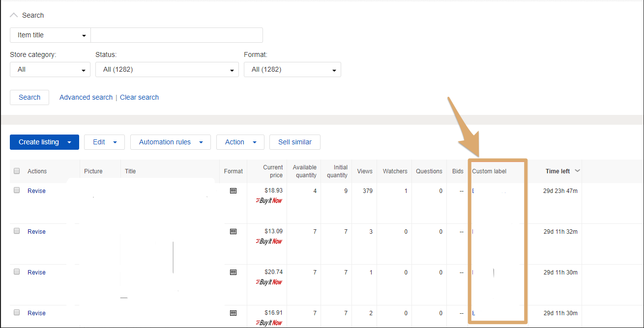Viewport: 644px width, 328px height.
Task: Click the $16.91 price cell
Action: point(273,313)
